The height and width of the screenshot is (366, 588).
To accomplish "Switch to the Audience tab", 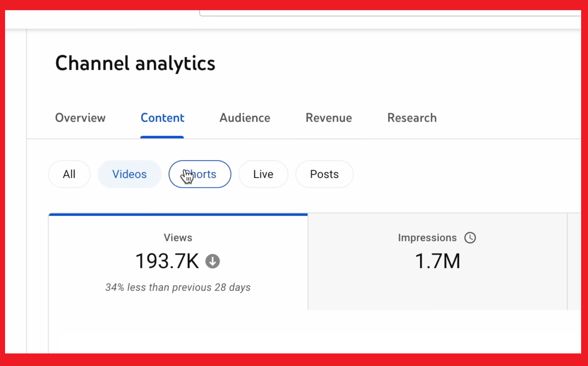I will click(x=245, y=118).
